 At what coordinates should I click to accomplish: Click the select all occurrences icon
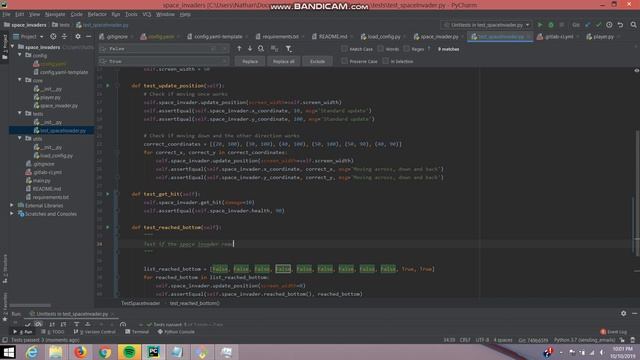pos(274,49)
